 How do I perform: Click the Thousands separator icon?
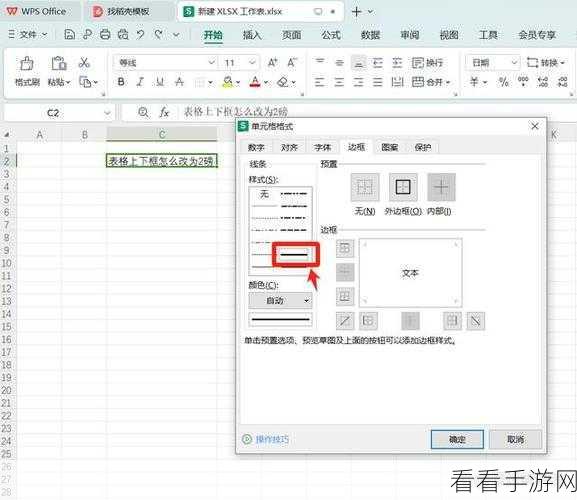coord(523,82)
